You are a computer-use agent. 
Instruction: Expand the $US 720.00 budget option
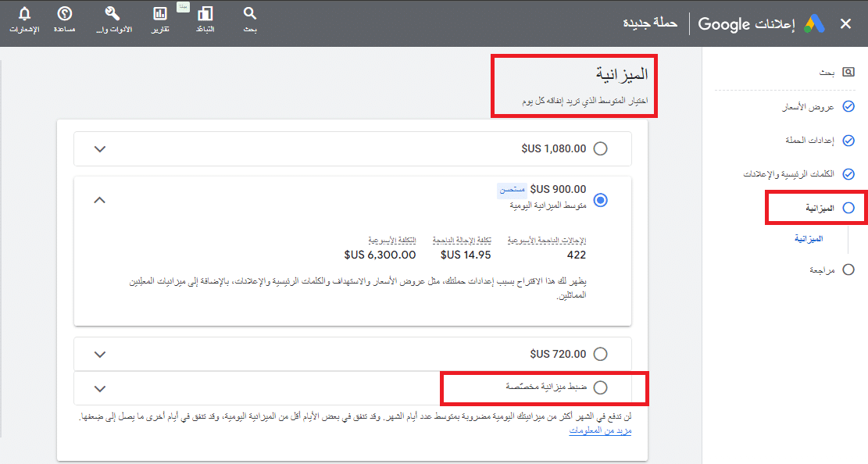tap(100, 355)
